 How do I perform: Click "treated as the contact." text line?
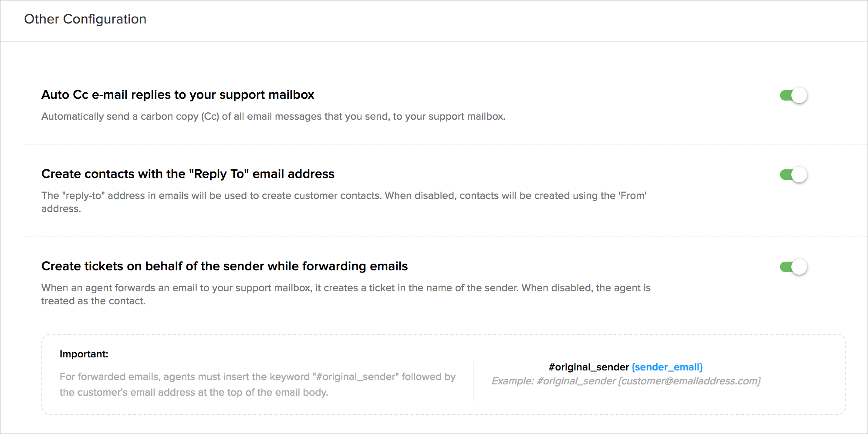[x=93, y=301]
